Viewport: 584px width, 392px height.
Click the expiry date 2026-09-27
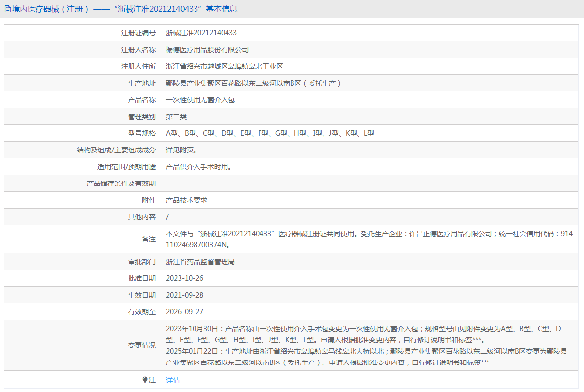click(x=185, y=312)
